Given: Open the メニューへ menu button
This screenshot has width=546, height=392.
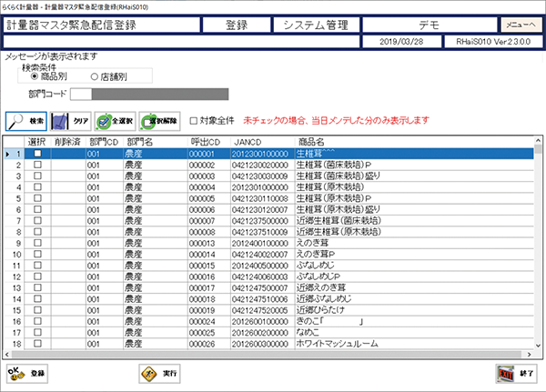Looking at the screenshot, I should [x=520, y=25].
